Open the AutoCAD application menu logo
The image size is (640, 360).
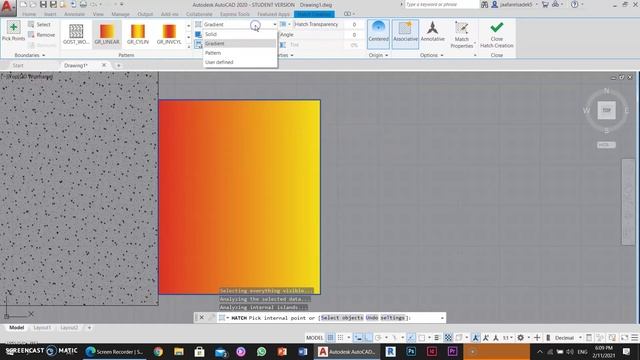pyautogui.click(x=8, y=7)
